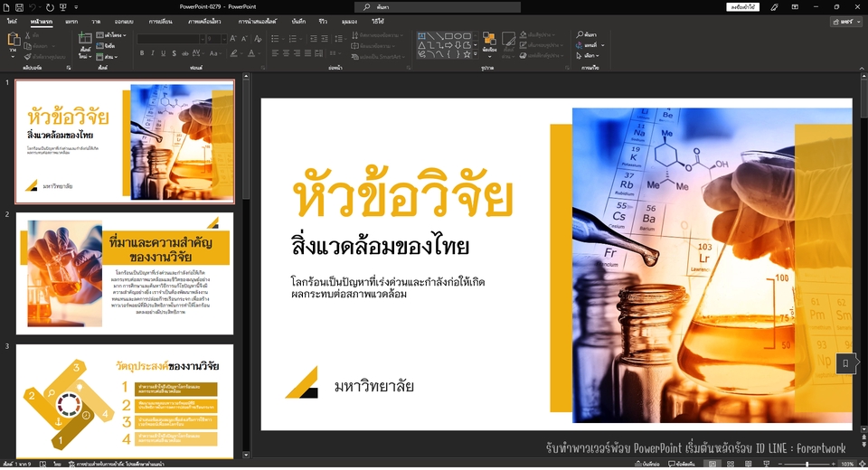Click the Find button in Editing group
The height and width of the screenshot is (470, 868).
tap(586, 34)
